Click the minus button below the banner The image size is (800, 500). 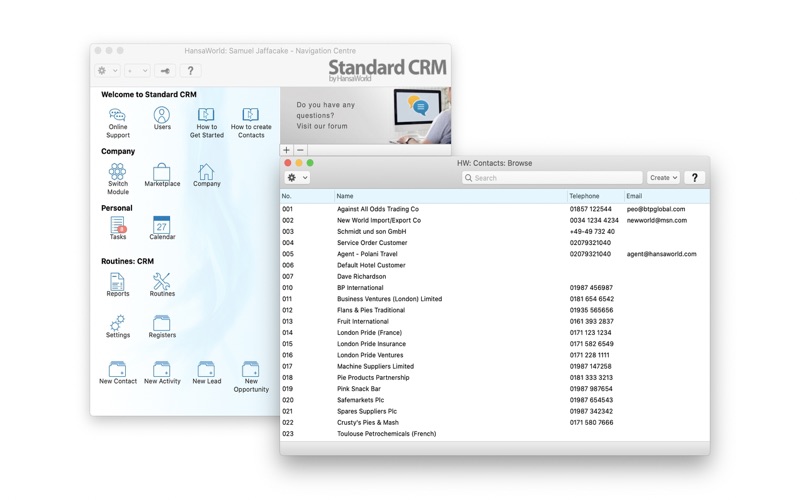(x=301, y=150)
